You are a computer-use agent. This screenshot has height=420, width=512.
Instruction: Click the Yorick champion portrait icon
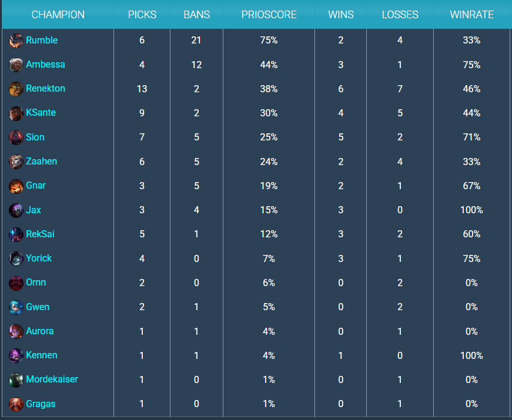click(16, 258)
